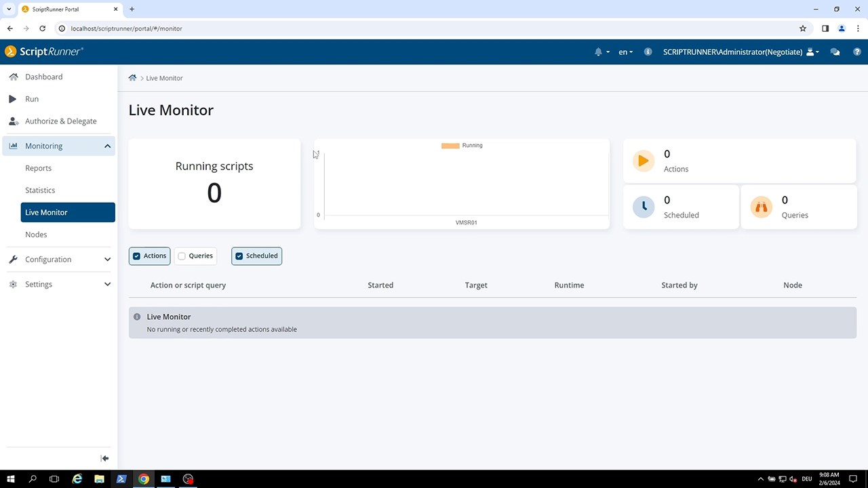Open the Windows Start menu

click(x=11, y=479)
